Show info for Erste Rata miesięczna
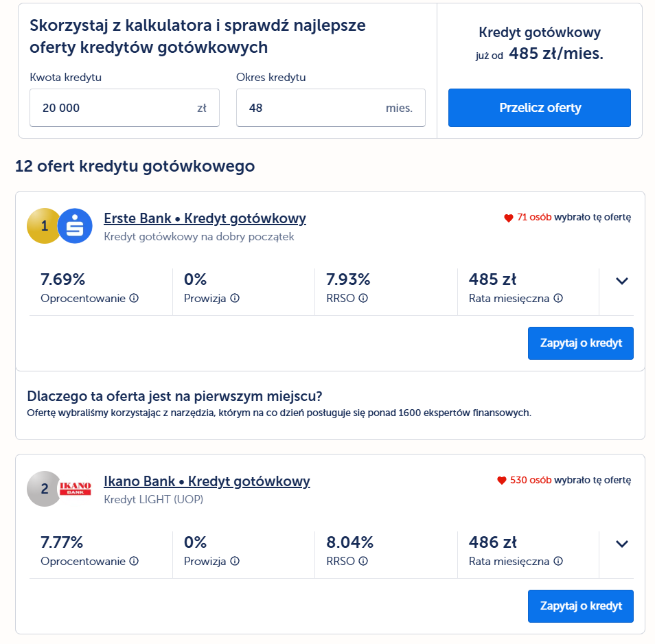Viewport: 655px width, 644px height. tap(558, 298)
